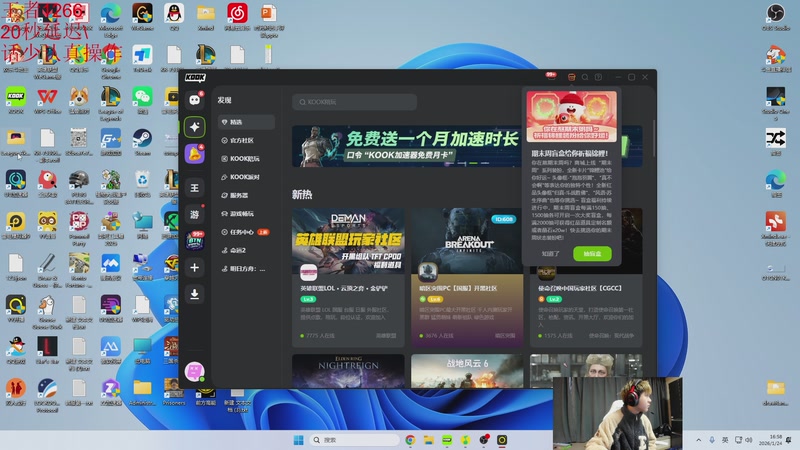Screen dimensions: 800x450
Task: Open the 战地风云 6 card
Action: click(x=467, y=371)
